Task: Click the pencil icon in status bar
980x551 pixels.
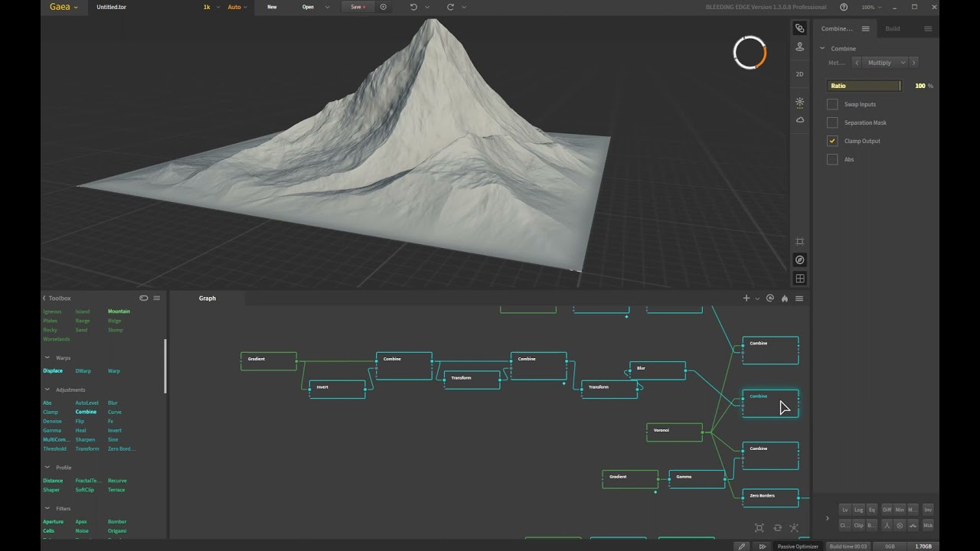Action: [x=741, y=546]
